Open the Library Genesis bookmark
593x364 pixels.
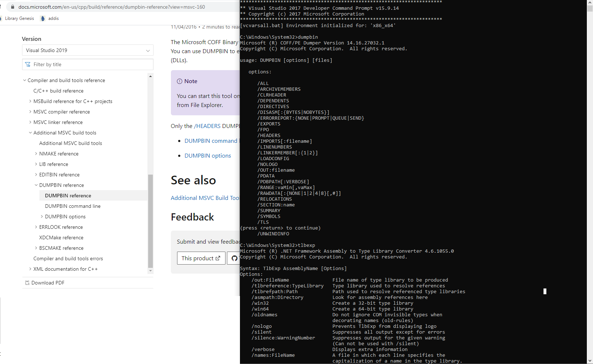pyautogui.click(x=19, y=18)
